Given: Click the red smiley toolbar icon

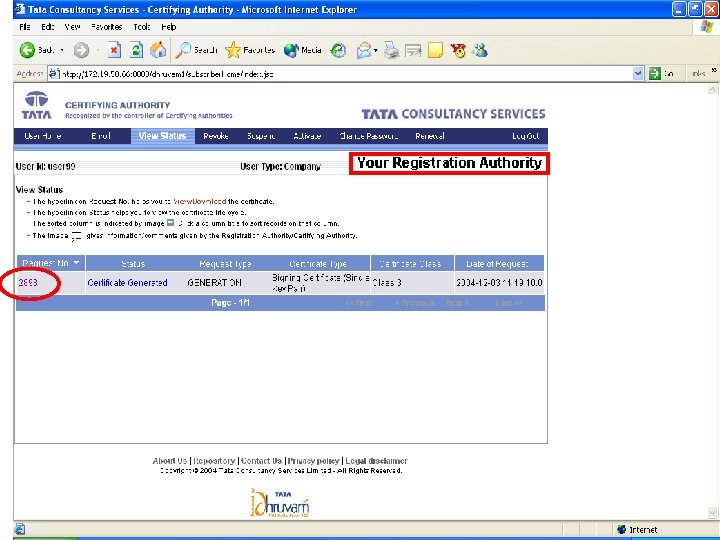Looking at the screenshot, I should pyautogui.click(x=458, y=50).
